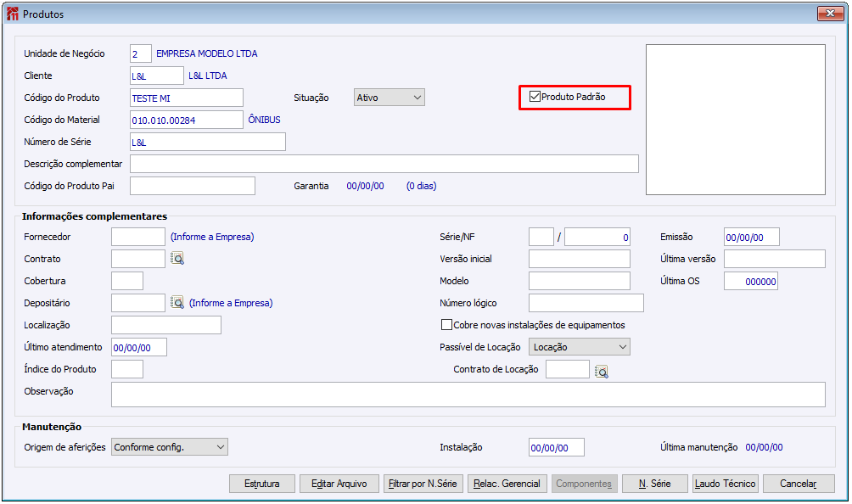The height and width of the screenshot is (504, 852).
Task: Click the Cancelar button
Action: click(799, 484)
